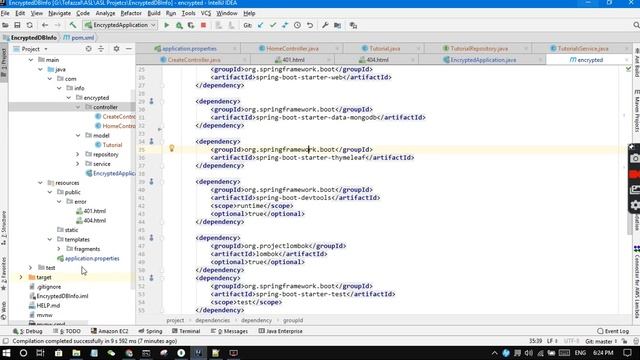Switch to HomeController.java tab

point(292,49)
